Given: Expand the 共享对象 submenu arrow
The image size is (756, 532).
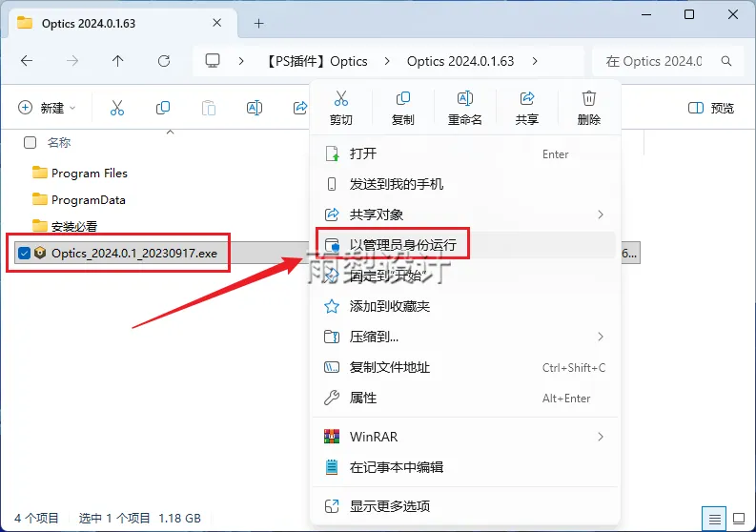Looking at the screenshot, I should (601, 215).
